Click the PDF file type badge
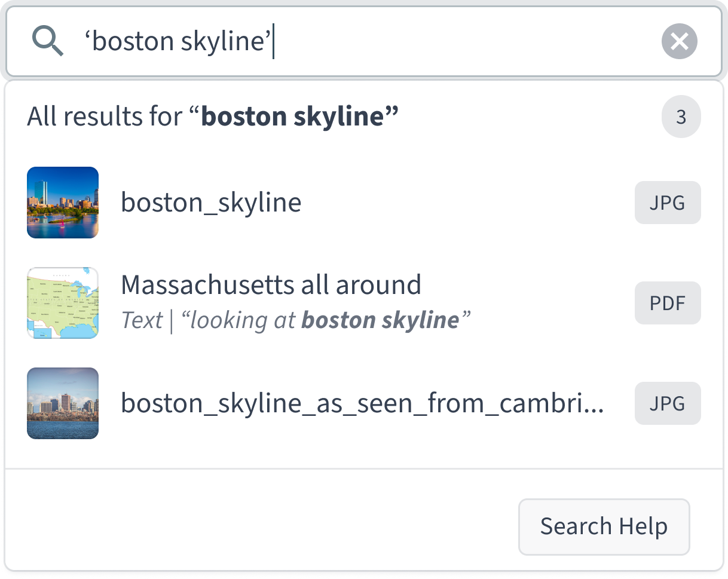This screenshot has height=579, width=728. [668, 303]
